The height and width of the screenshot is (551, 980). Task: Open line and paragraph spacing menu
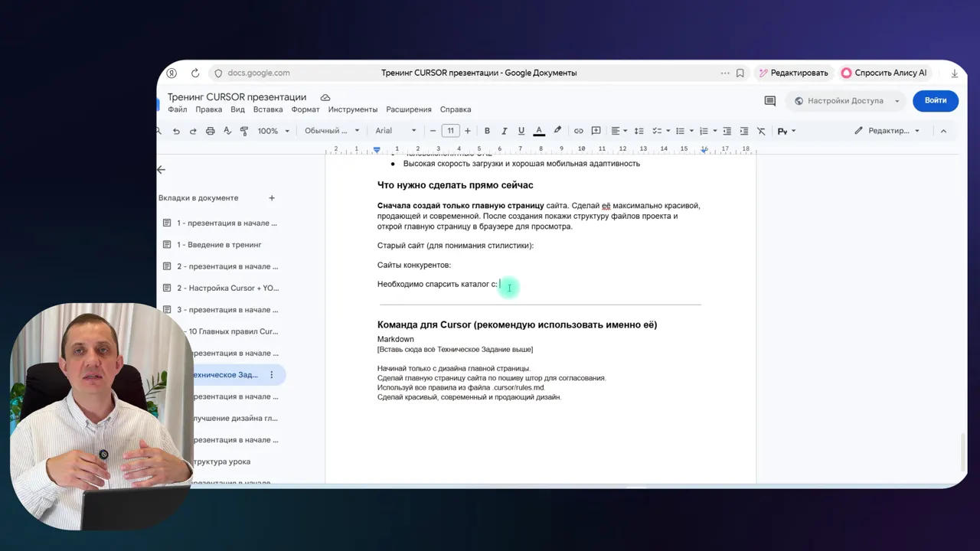pos(639,131)
